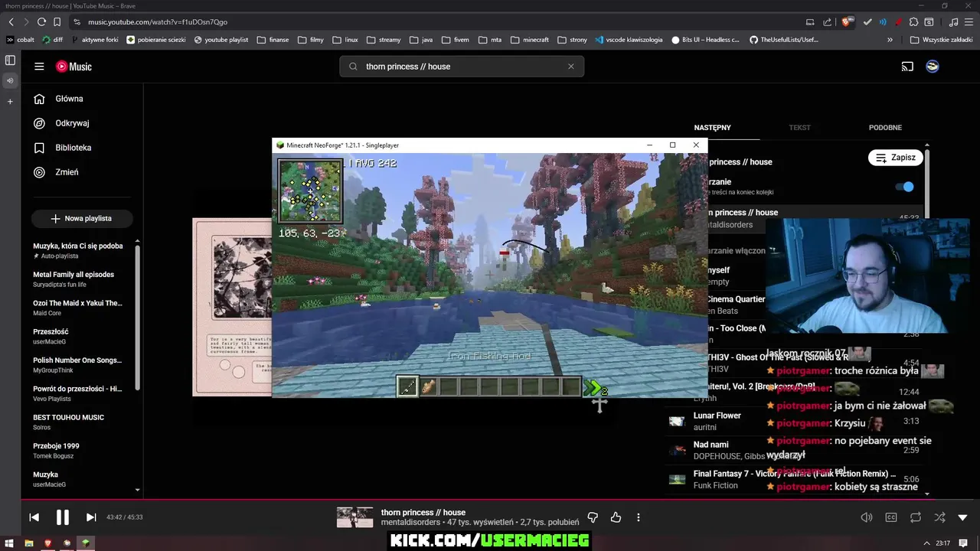Image resolution: width=980 pixels, height=551 pixels.
Task: Switch to the PODOBNE related tab
Action: (885, 128)
